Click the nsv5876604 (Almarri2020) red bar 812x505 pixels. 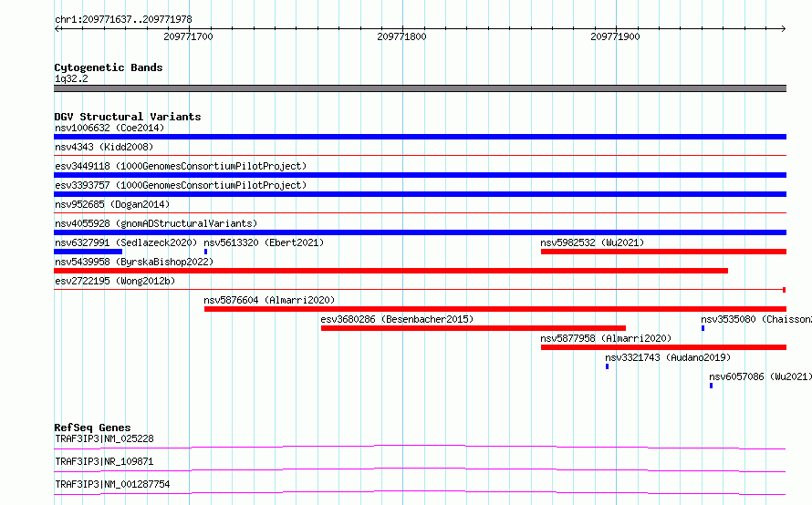(x=495, y=309)
